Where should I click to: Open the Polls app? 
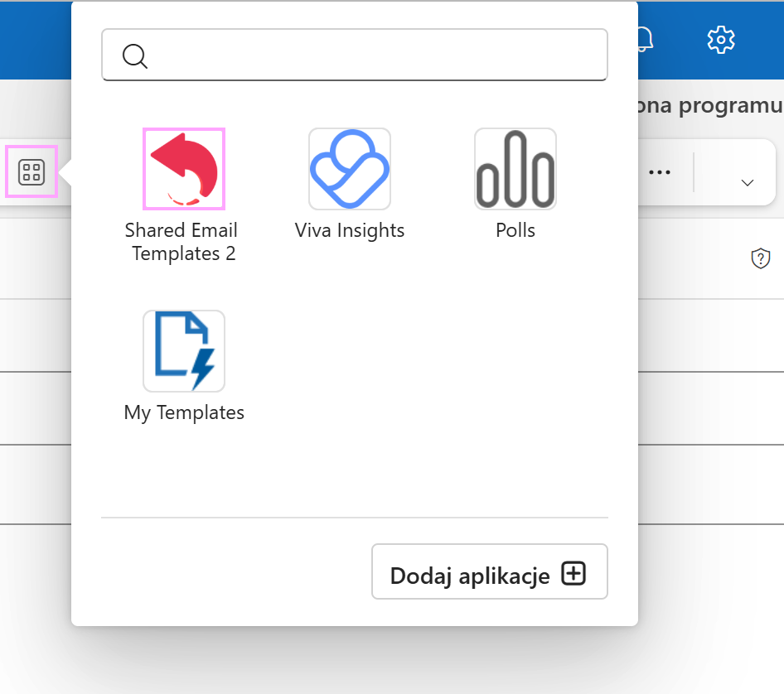(x=515, y=168)
